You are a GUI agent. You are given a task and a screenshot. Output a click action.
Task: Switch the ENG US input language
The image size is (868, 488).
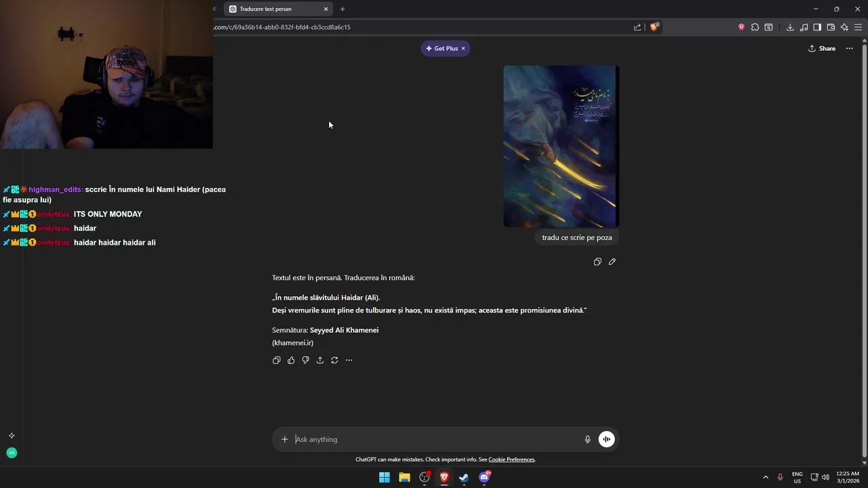point(797,477)
